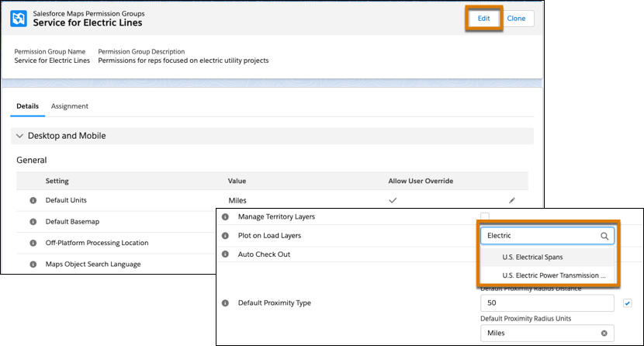Click the pencil edit icon for Default Units
Image resolution: width=644 pixels, height=346 pixels.
point(512,200)
